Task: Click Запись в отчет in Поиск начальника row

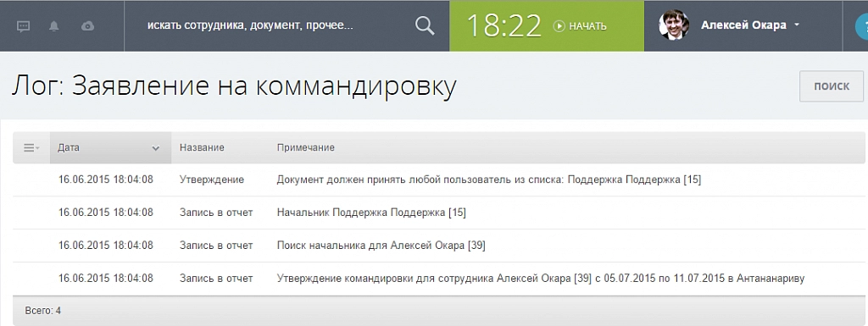Action: pyautogui.click(x=216, y=246)
